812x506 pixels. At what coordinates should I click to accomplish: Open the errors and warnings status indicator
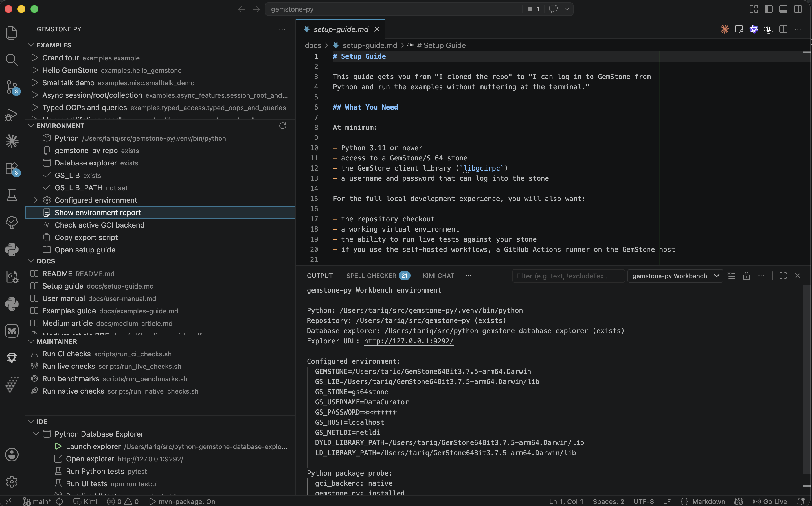tap(123, 501)
